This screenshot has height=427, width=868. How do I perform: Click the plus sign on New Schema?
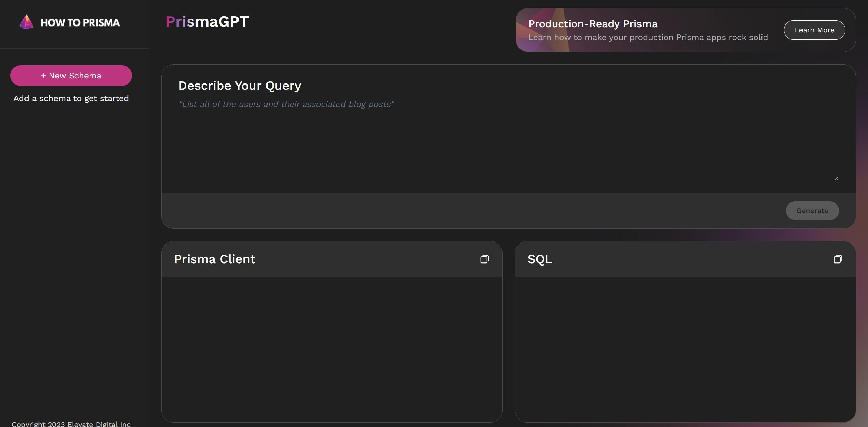click(x=43, y=76)
